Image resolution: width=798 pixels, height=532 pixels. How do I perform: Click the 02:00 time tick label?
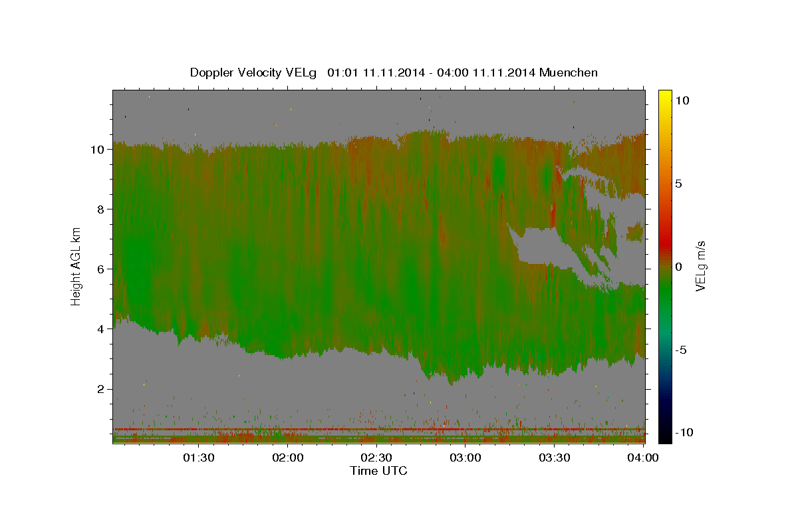pyautogui.click(x=288, y=458)
